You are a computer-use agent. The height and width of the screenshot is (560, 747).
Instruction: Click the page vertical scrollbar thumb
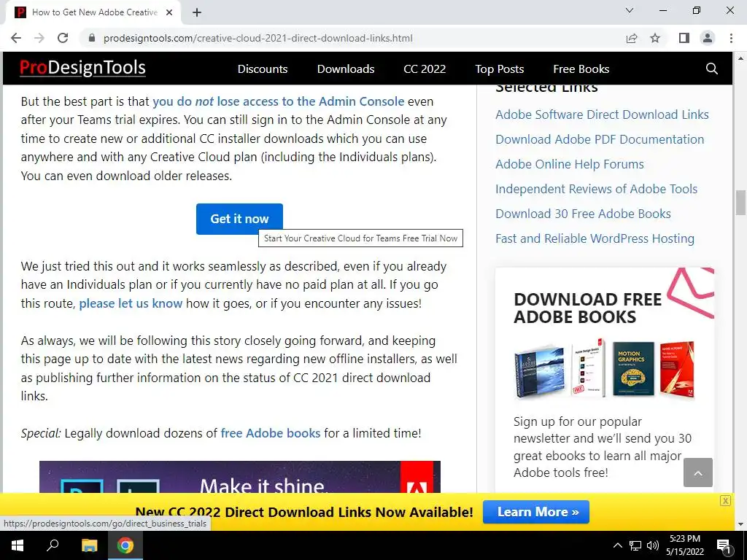[x=740, y=203]
